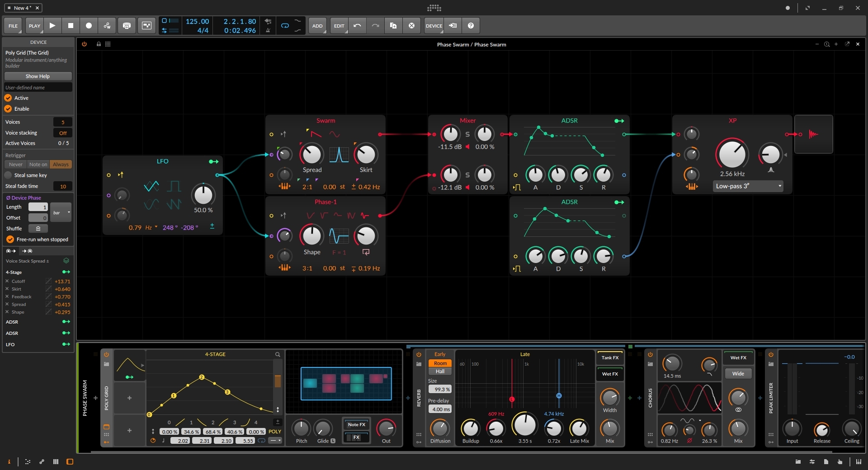Viewport: 868px width, 470px height.
Task: Open the bar unit dropdown in Device Phase
Action: [61, 212]
